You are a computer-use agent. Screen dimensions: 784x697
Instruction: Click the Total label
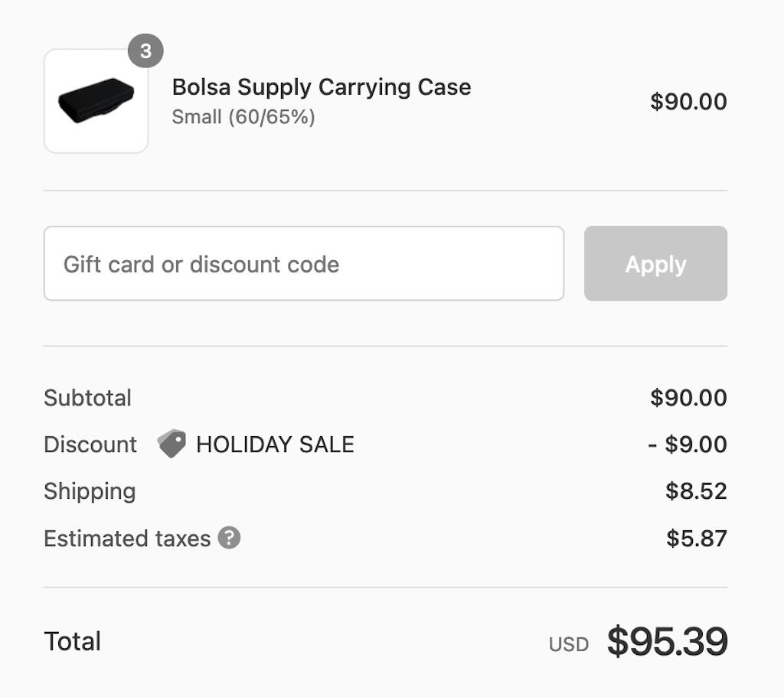pyautogui.click(x=73, y=641)
